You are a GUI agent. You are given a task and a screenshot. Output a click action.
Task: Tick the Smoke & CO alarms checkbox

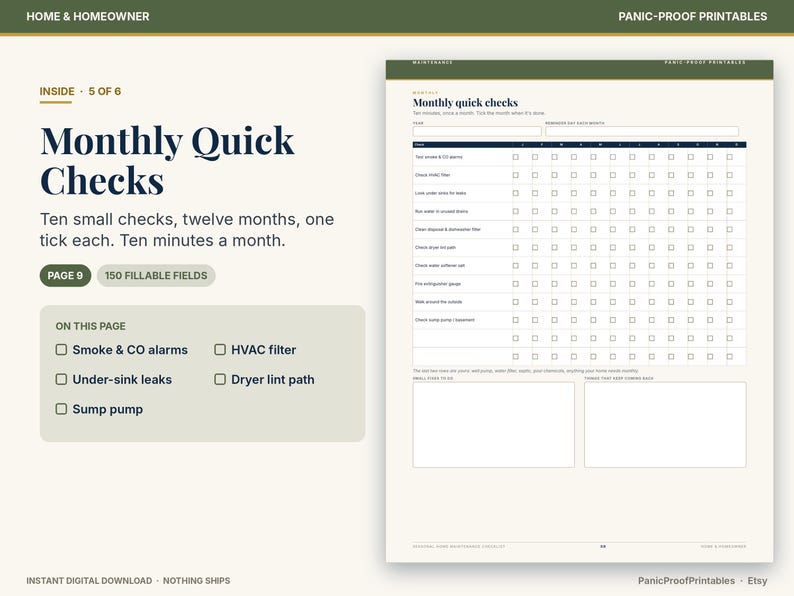point(61,349)
